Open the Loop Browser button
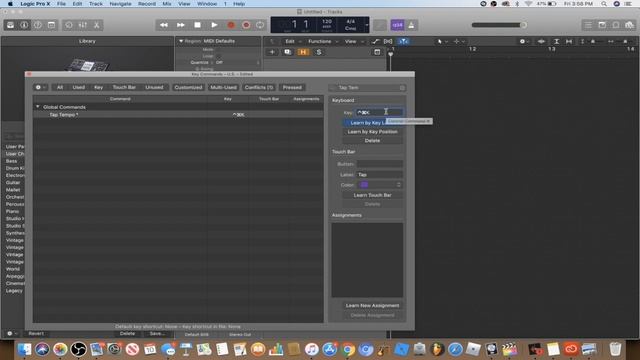The width and height of the screenshot is (640, 360). pos(616,25)
